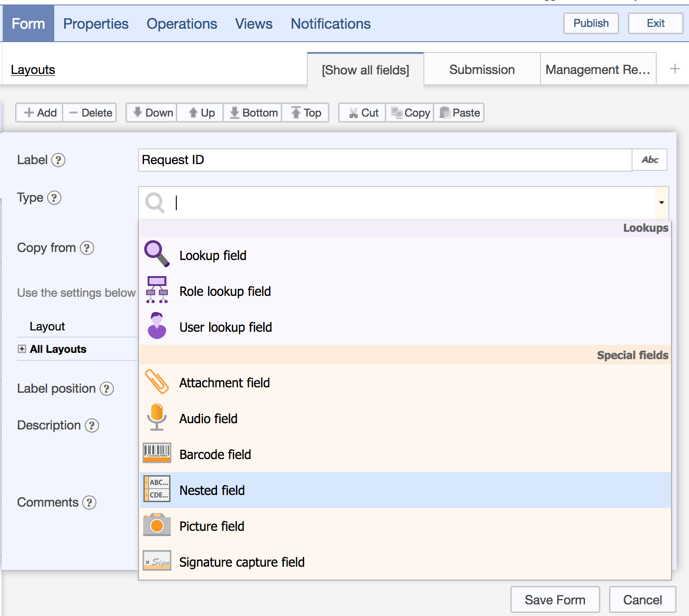Click the Picture field camera icon
The width and height of the screenshot is (689, 616).
pos(156,525)
